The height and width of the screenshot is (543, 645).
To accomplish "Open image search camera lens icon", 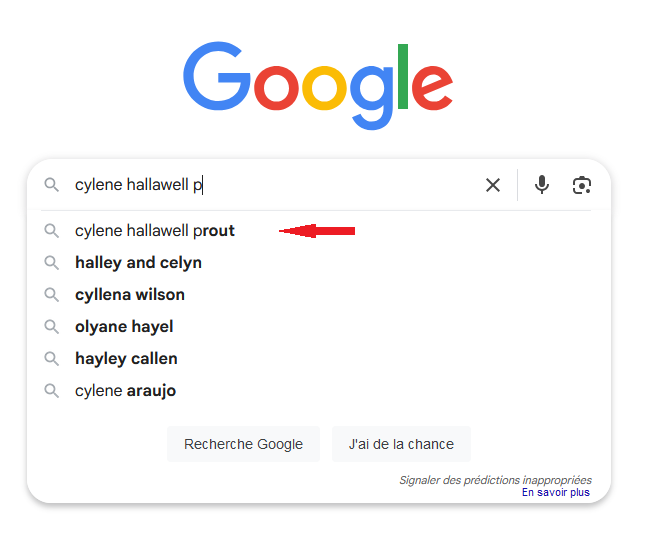I will point(582,185).
